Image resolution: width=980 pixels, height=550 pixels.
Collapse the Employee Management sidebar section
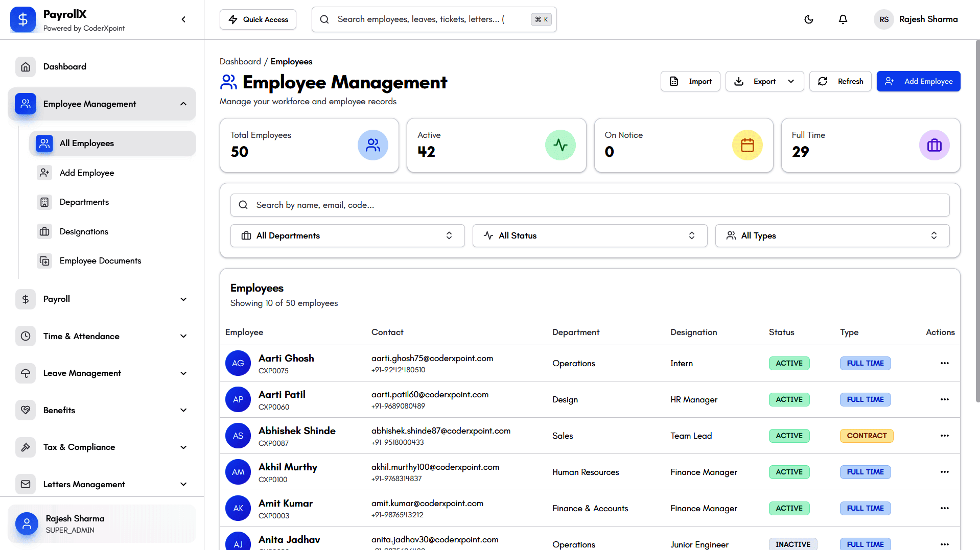click(183, 104)
